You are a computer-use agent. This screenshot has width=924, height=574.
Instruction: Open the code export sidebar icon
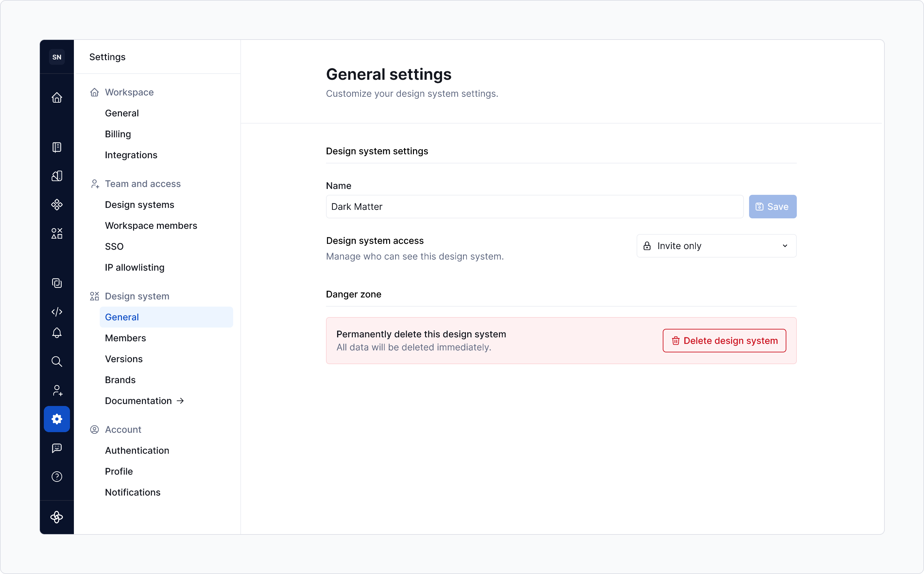[57, 312]
